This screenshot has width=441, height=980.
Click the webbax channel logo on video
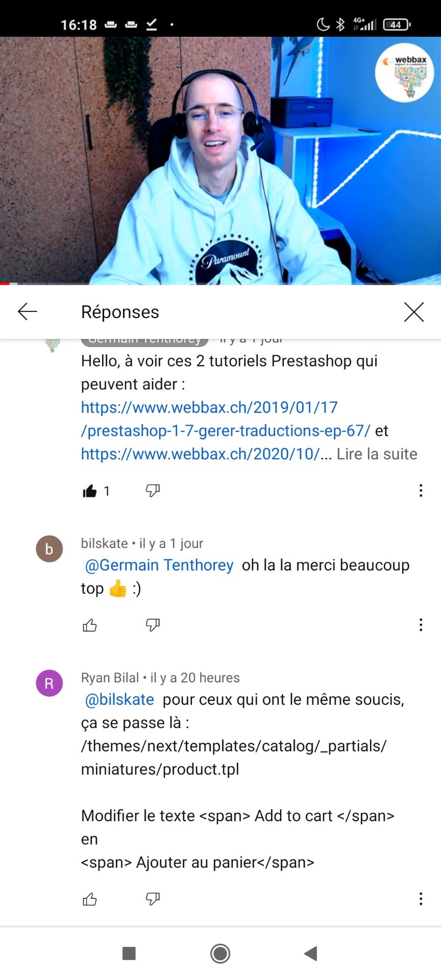pos(405,73)
